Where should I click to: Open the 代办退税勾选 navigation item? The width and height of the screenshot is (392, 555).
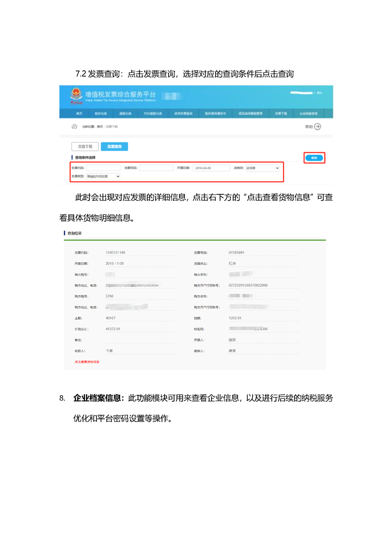point(153,114)
